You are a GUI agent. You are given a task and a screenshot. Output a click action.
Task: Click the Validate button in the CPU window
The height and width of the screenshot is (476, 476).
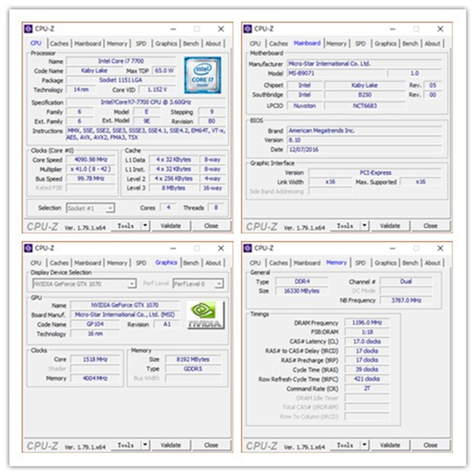click(x=171, y=225)
